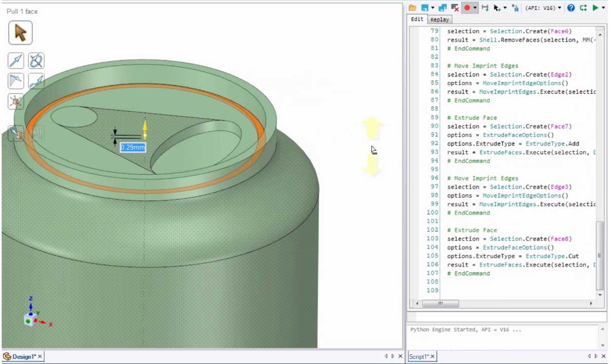Open the API: V16 version dropdown
The image size is (610, 364).
point(543,8)
